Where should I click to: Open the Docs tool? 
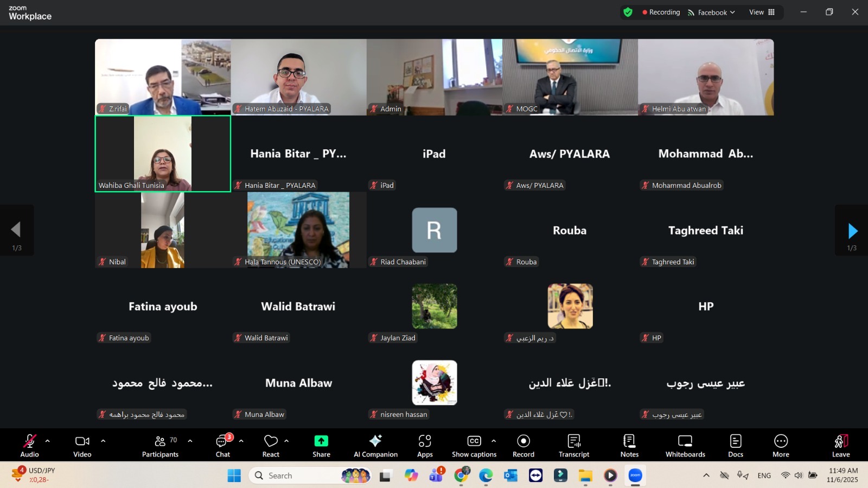736,445
